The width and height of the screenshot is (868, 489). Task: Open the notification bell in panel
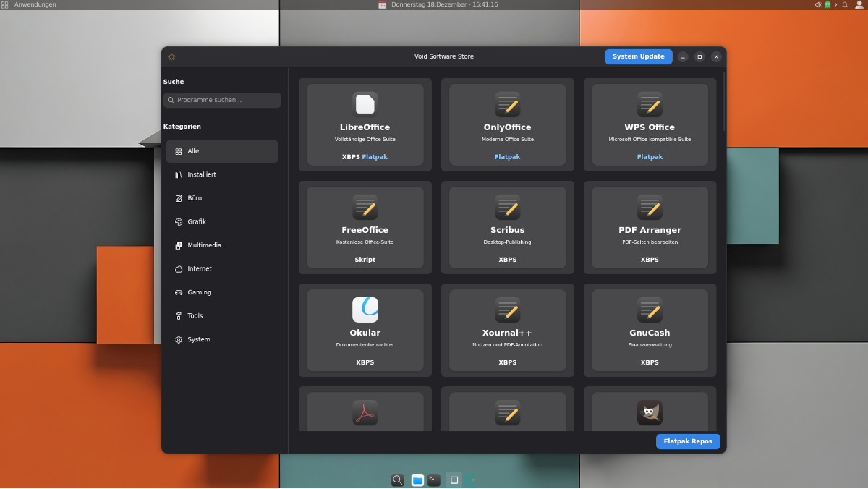[x=845, y=4]
